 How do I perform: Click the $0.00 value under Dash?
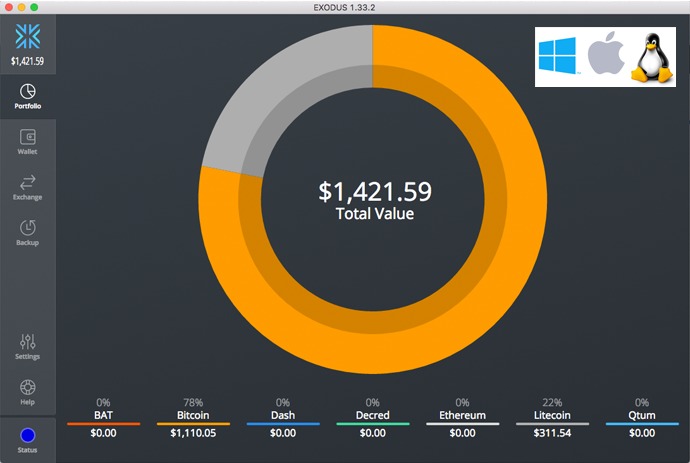283,433
